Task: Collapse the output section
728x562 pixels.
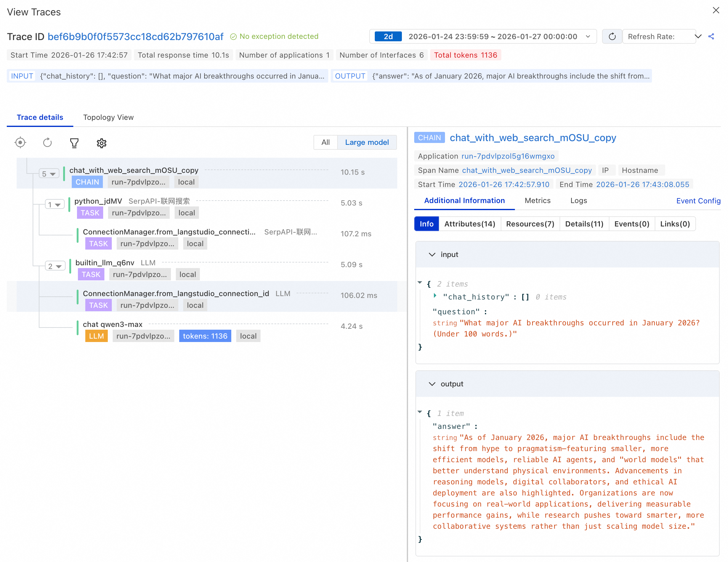Action: click(432, 384)
